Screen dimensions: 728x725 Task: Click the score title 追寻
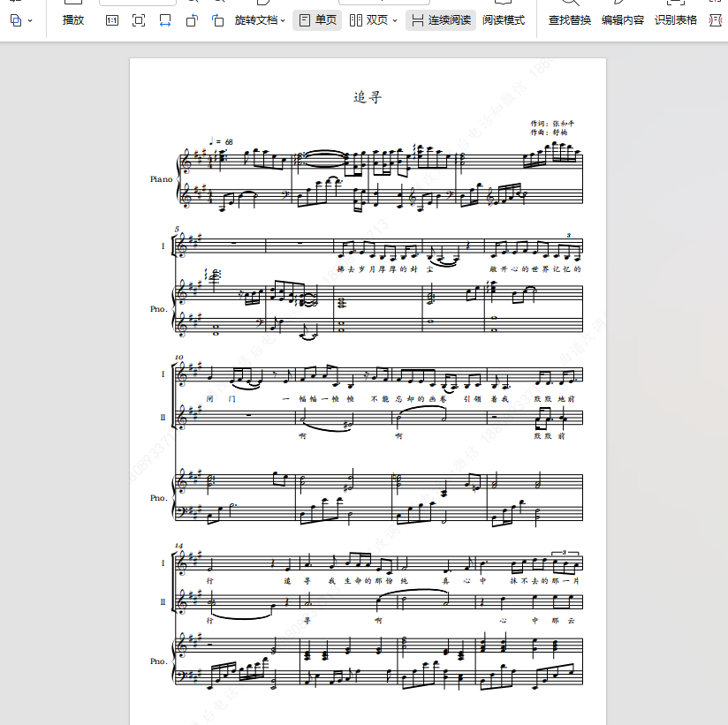pyautogui.click(x=368, y=97)
